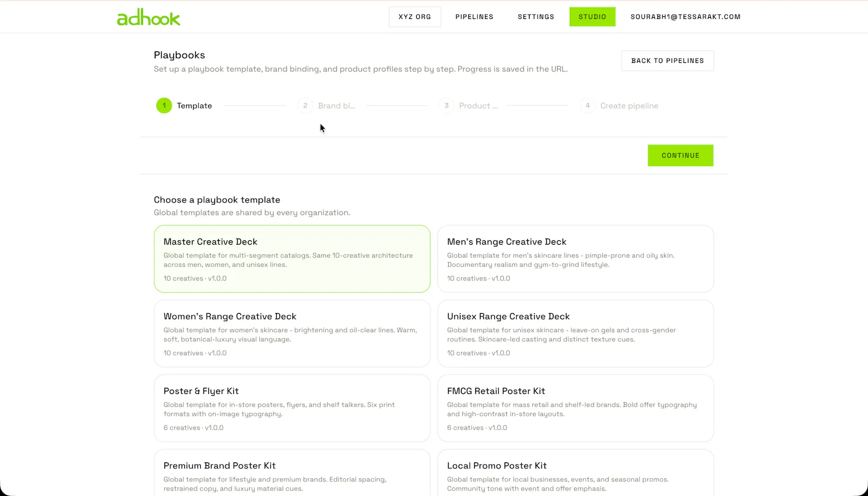
Task: Click '10 creatives · v1.0.0' under Men's Range Creative Deck
Action: point(478,278)
